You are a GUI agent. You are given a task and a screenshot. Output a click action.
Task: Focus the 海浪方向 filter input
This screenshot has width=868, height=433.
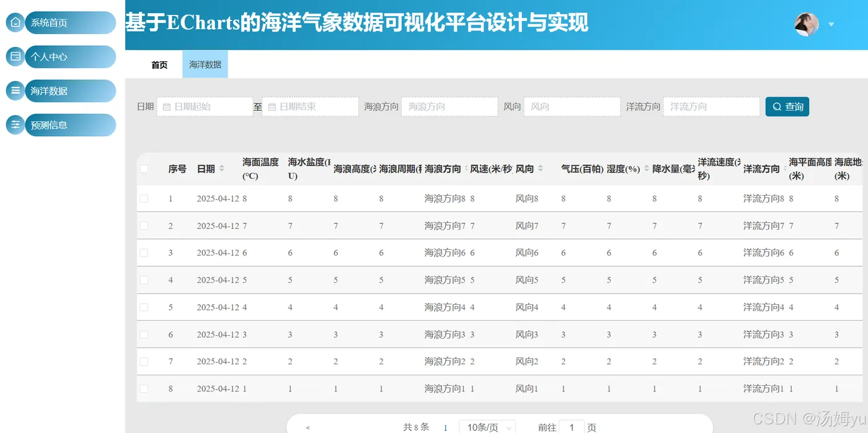point(449,107)
